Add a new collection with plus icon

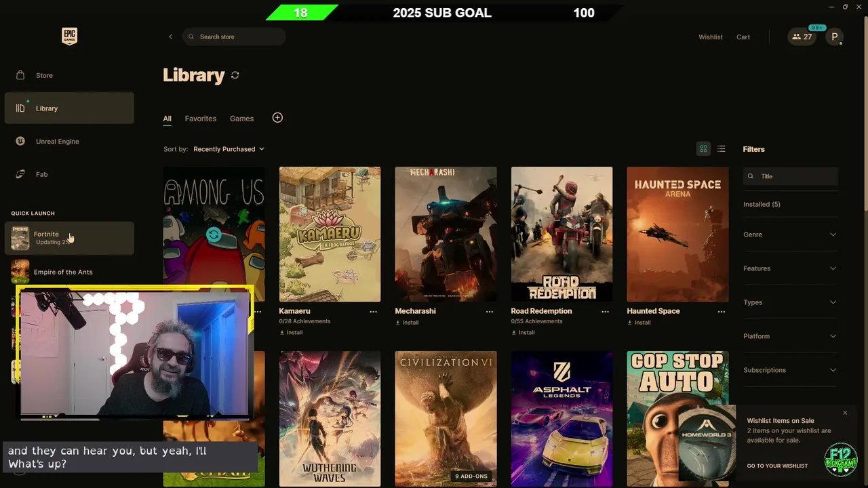click(277, 118)
